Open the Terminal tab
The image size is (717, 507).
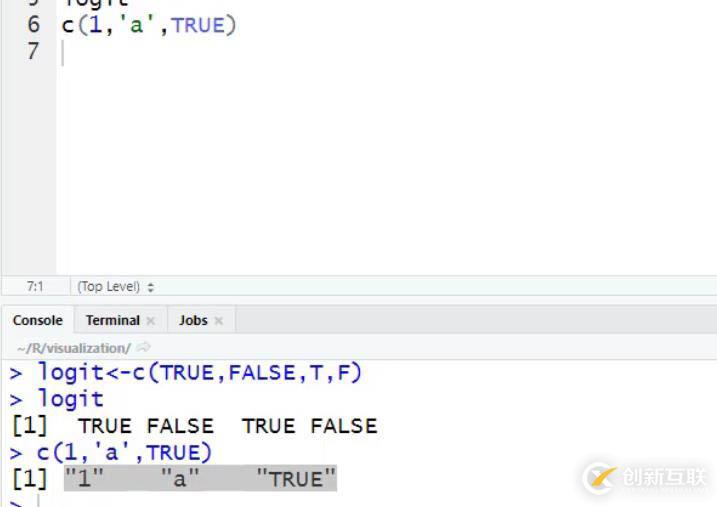112,320
